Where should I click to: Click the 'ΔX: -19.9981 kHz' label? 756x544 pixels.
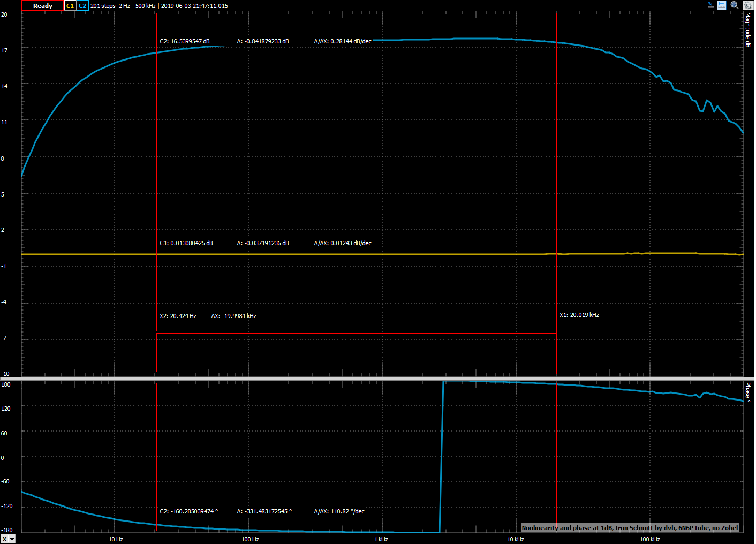pos(233,316)
